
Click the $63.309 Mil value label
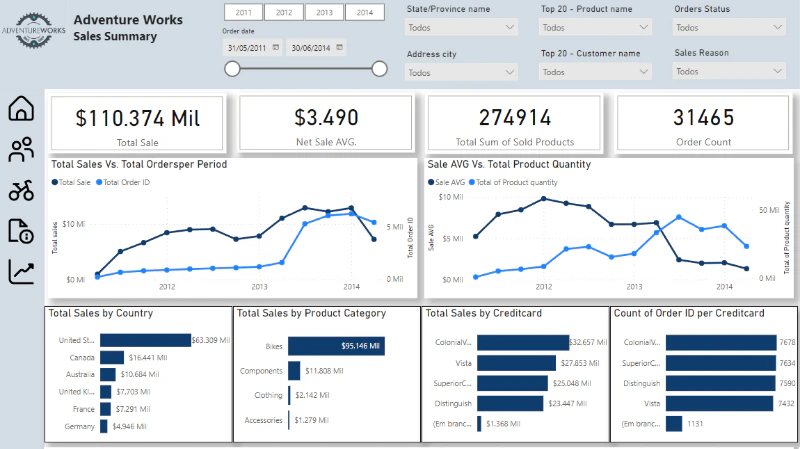(211, 340)
